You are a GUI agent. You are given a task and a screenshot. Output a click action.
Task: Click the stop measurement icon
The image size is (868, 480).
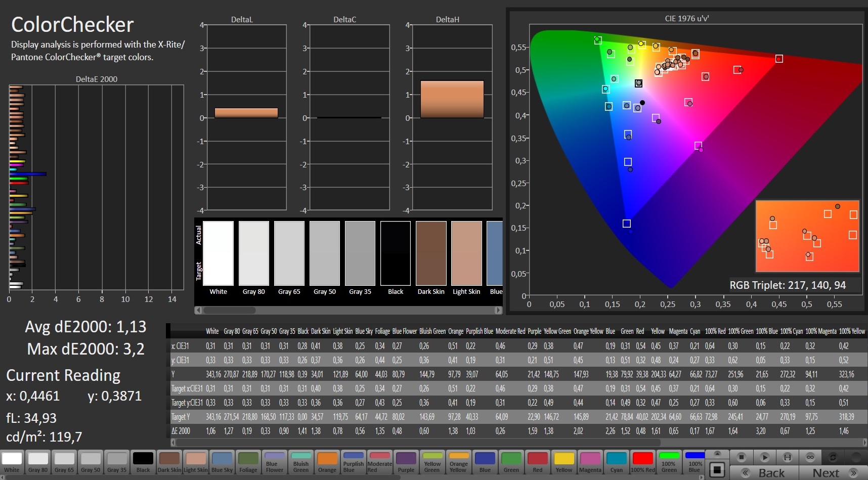point(741,457)
